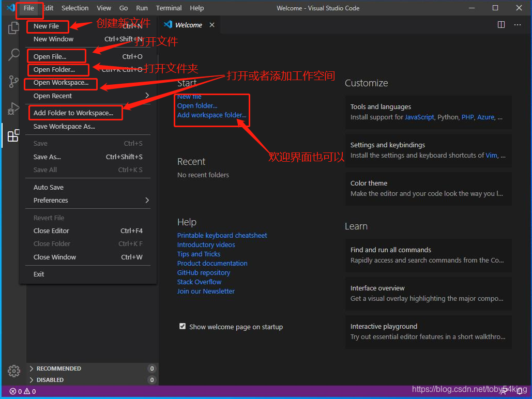Open the Color theme card
The height and width of the screenshot is (399, 532).
point(428,189)
